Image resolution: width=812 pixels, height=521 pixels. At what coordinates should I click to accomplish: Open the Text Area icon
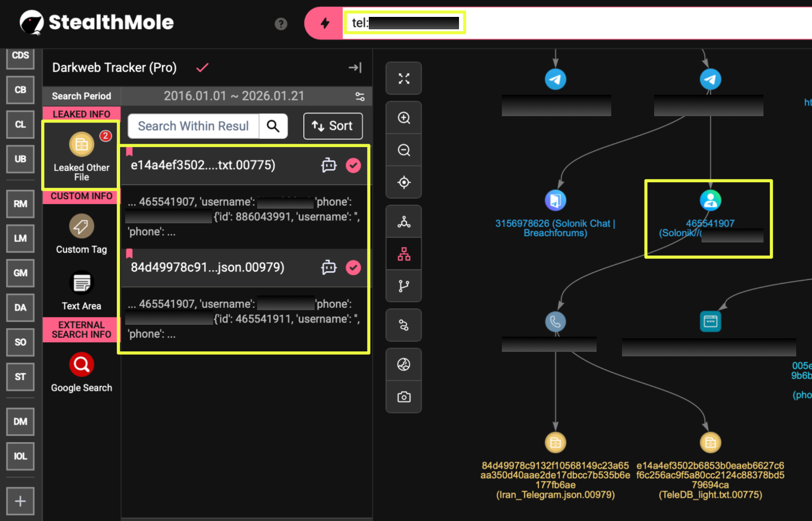pos(81,283)
